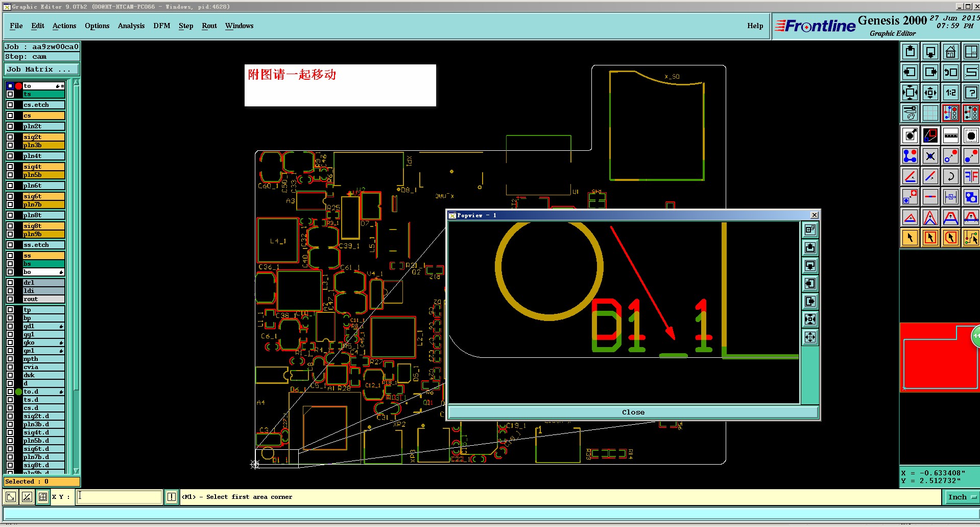Image resolution: width=980 pixels, height=527 pixels.
Task: Toggle checkbox for layer sig2t
Action: coord(10,137)
